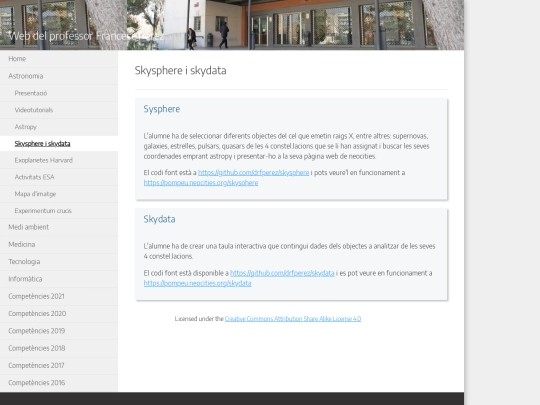This screenshot has height=405, width=540.
Task: Click the Skydata section heading
Action: pos(159,219)
